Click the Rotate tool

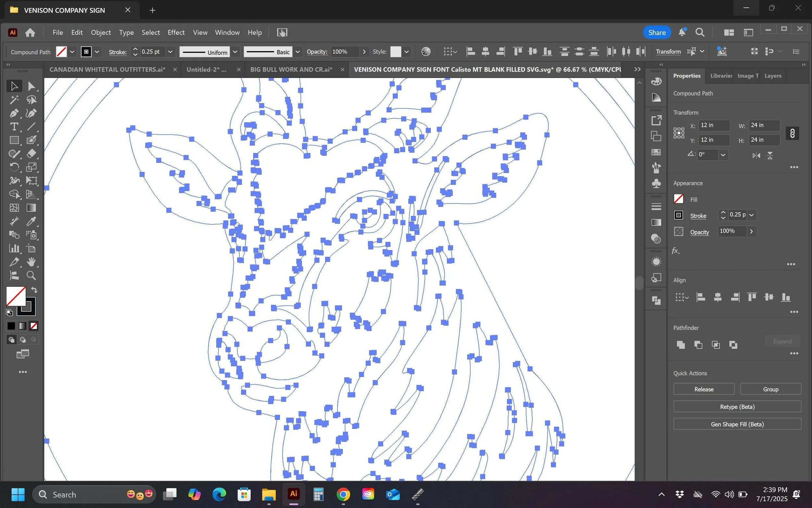tap(14, 167)
